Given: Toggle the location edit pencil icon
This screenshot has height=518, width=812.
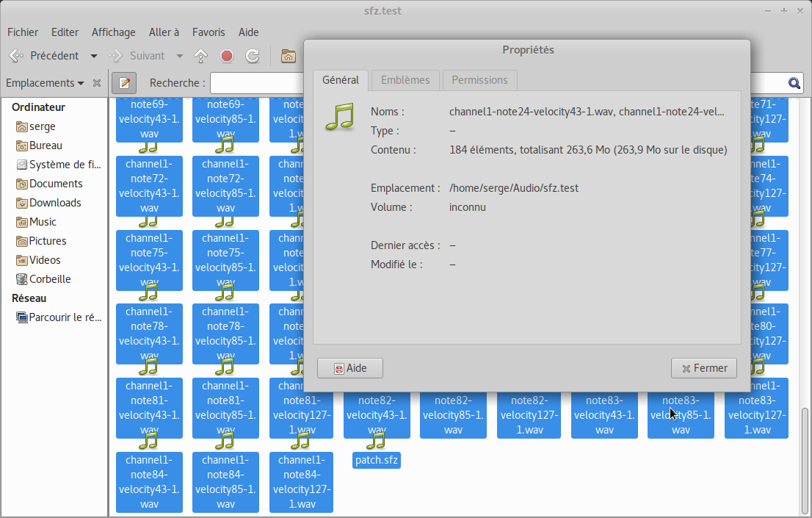Looking at the screenshot, I should 124,83.
